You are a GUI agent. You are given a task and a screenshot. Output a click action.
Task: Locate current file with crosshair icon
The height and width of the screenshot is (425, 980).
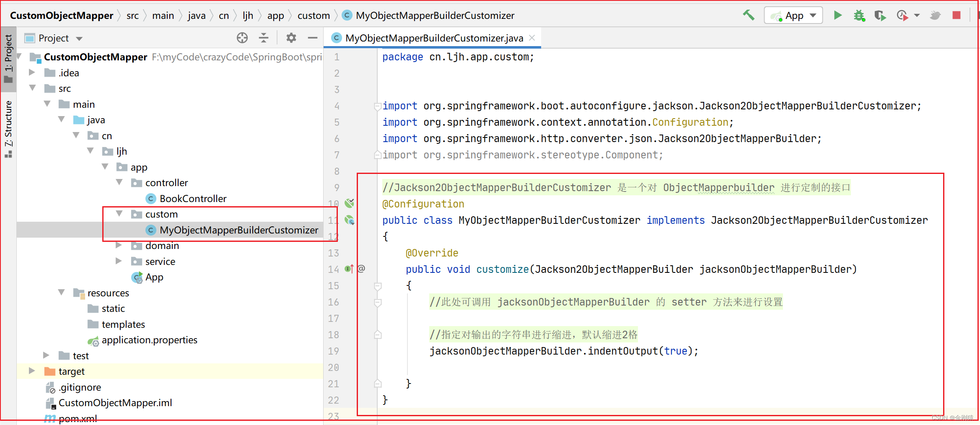coord(242,38)
